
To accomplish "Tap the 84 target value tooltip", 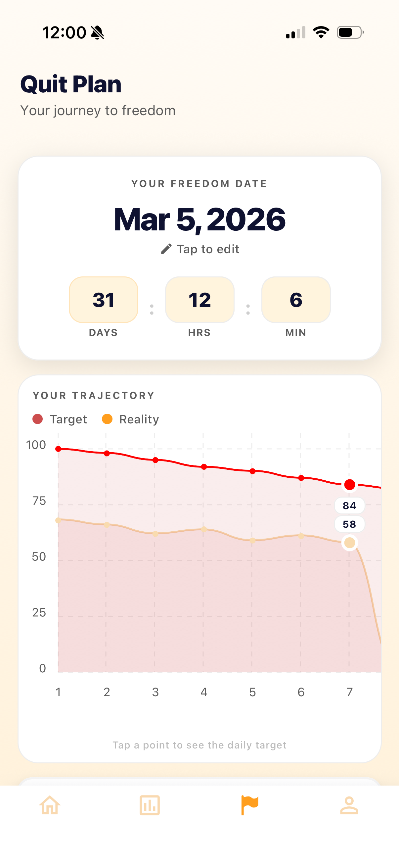I will tap(349, 506).
